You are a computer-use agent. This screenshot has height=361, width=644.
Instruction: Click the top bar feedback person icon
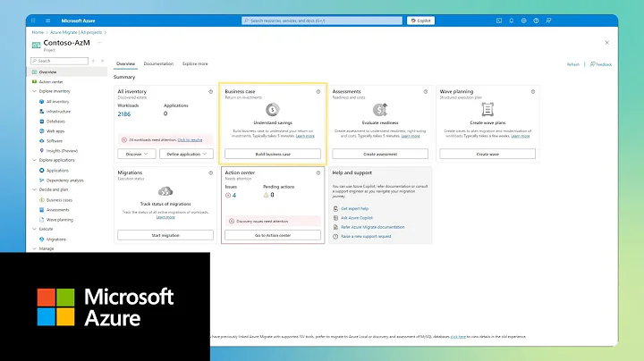coord(548,21)
